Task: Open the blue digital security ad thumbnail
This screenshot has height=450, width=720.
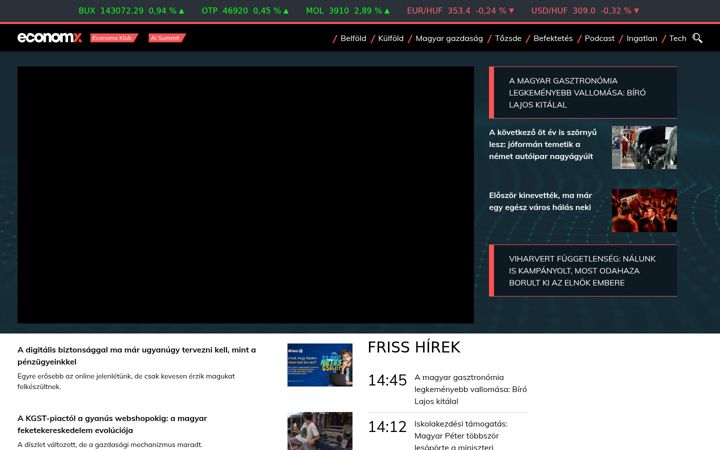Action: [320, 365]
